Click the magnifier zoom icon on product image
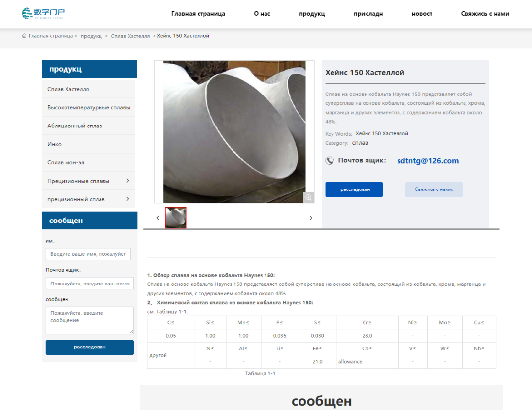Screen dimensions: 532x410 pos(308,197)
